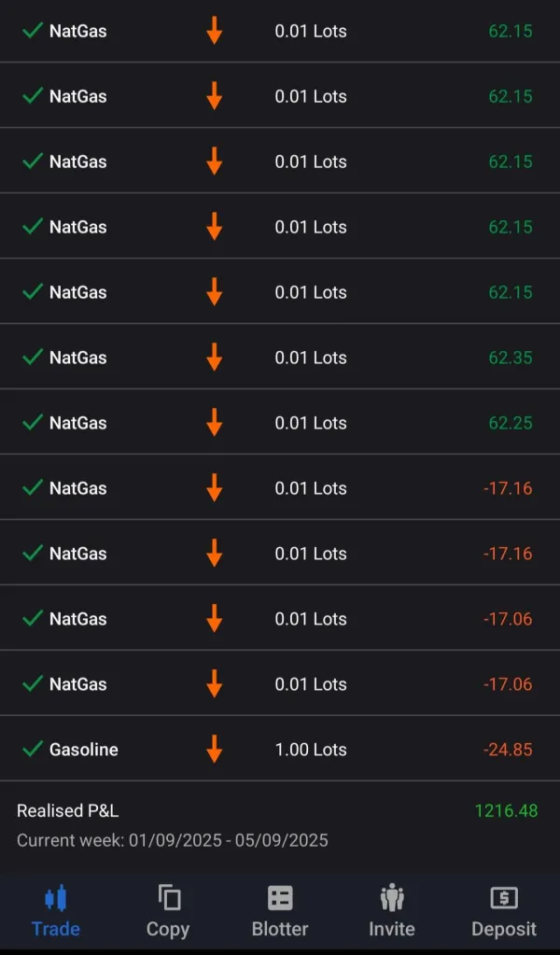560x955 pixels.
Task: Tap the Invite people icon
Action: point(392,898)
